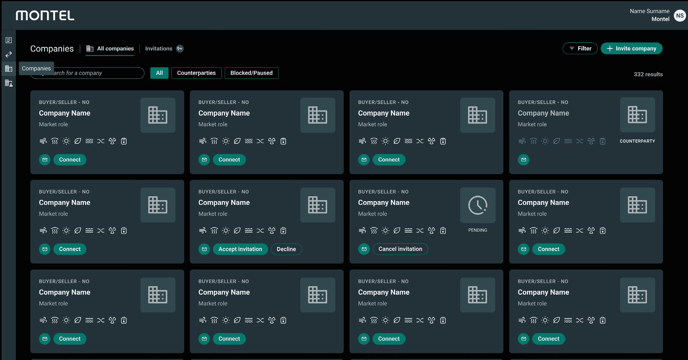688x360 pixels.
Task: Click the Companies page heading
Action: point(52,49)
